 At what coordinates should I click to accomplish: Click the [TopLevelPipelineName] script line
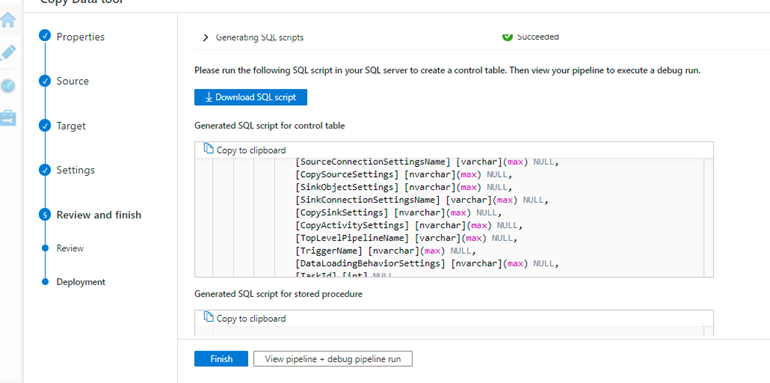(x=407, y=238)
